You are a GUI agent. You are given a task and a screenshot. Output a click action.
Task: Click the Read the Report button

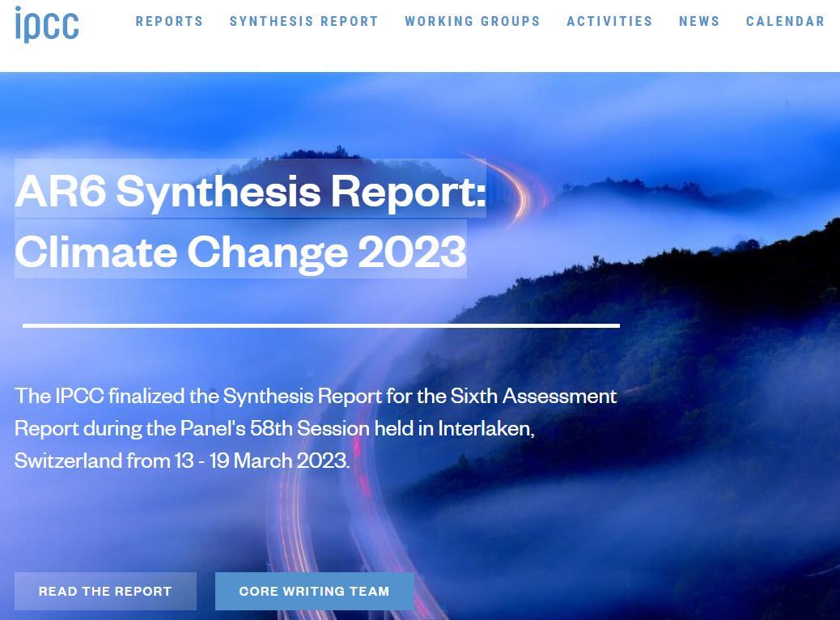point(105,591)
